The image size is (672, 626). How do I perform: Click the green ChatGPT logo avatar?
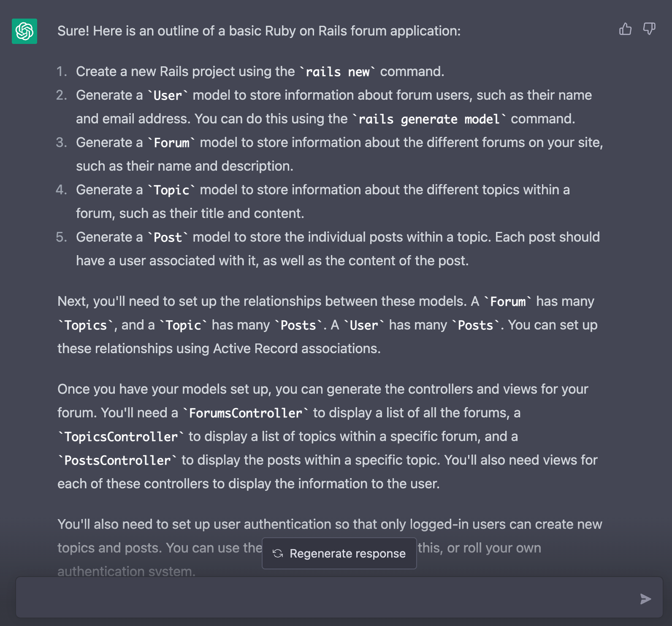click(24, 31)
